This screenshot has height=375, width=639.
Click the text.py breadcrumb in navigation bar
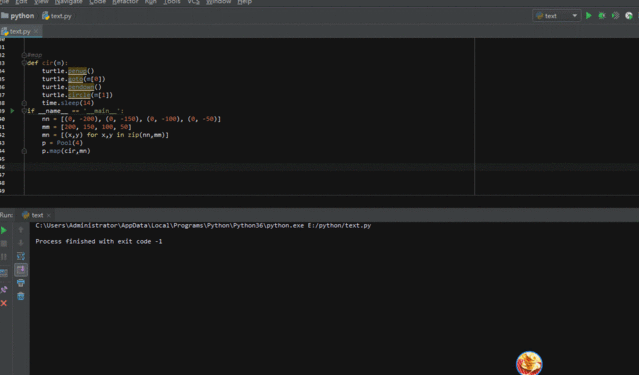click(57, 16)
